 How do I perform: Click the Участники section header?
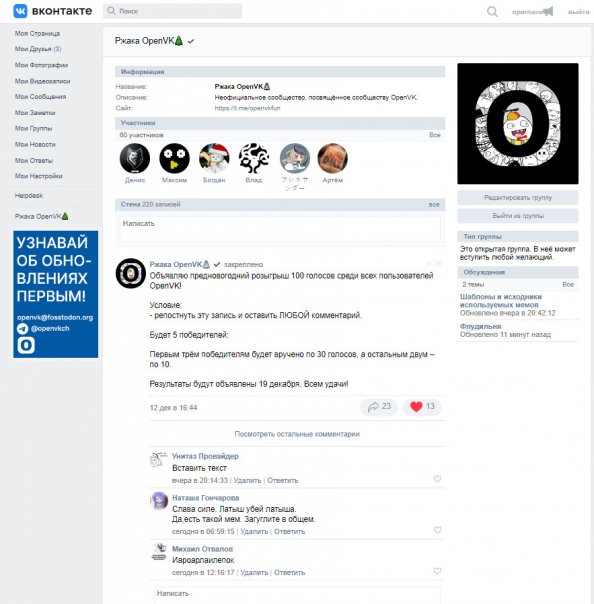point(280,123)
